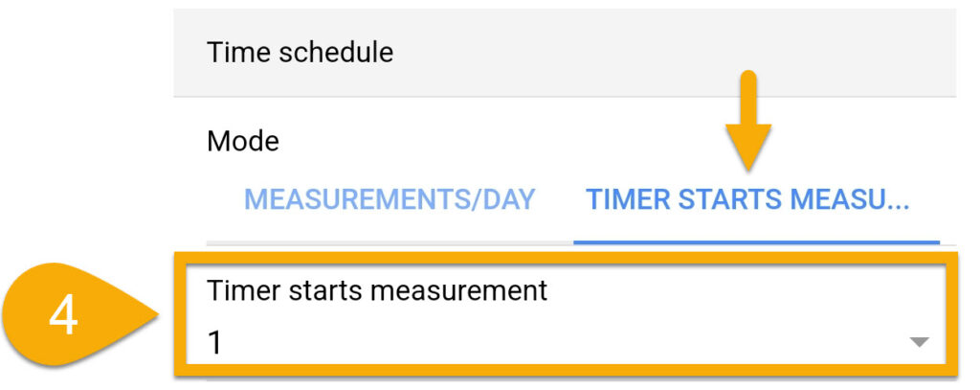Click the gray Time schedule header bar background
Image resolution: width=980 pixels, height=390 pixels.
pos(675,53)
